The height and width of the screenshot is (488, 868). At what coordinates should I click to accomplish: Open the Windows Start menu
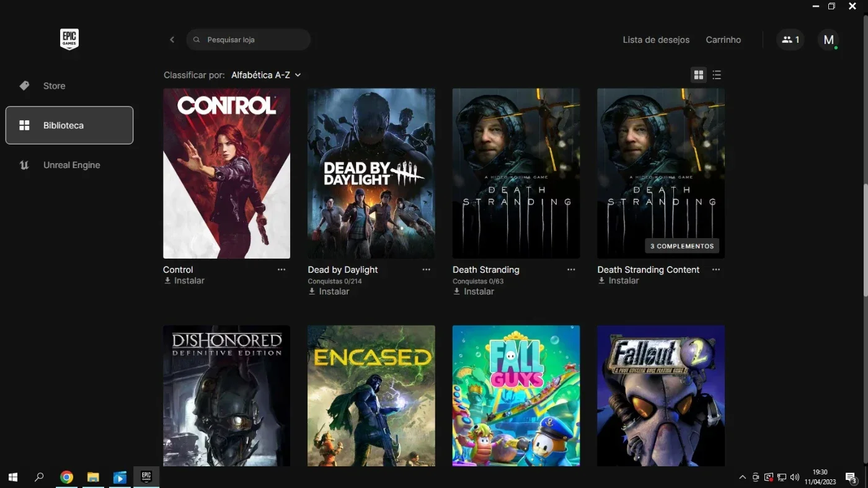pos(13,477)
